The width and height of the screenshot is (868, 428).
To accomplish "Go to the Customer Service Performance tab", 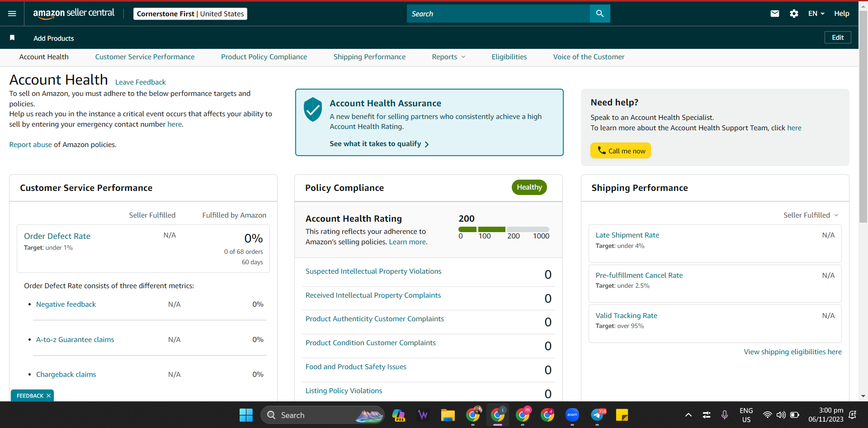I will pyautogui.click(x=145, y=57).
